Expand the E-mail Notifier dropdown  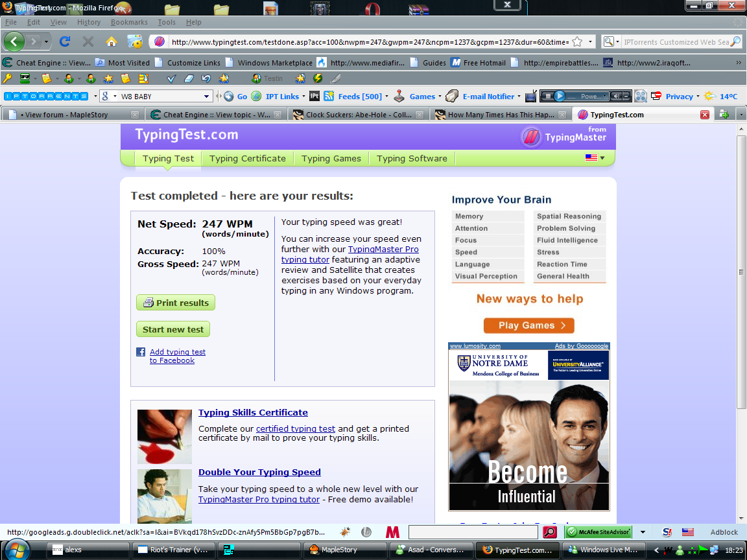[519, 96]
